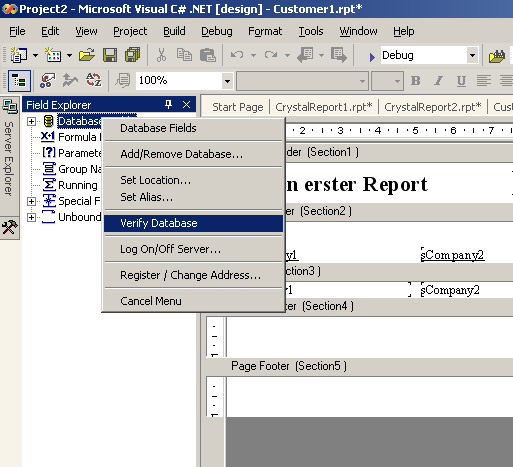
Task: Expand the Database Fields tree node
Action: (x=31, y=121)
